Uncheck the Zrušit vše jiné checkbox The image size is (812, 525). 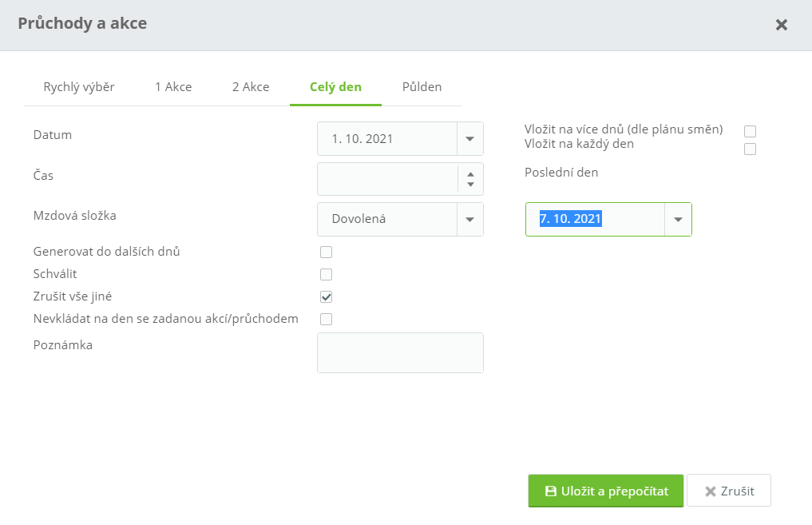(326, 297)
